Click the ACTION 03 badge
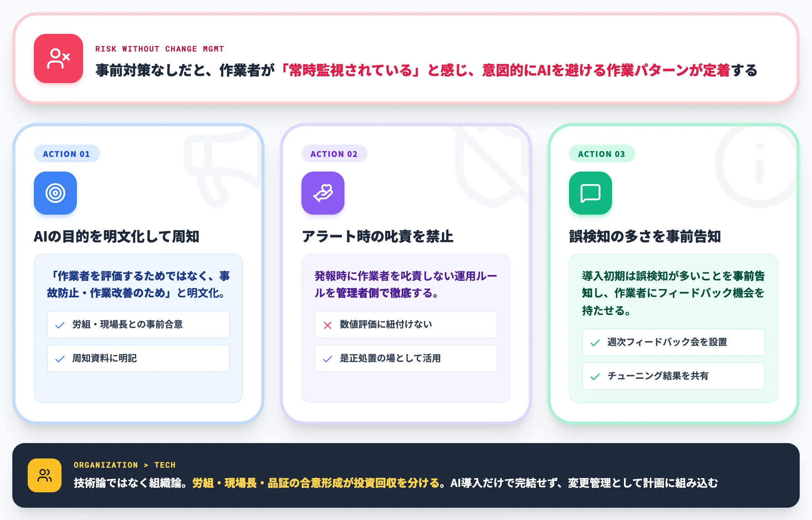Image resolution: width=812 pixels, height=520 pixels. [x=602, y=154]
